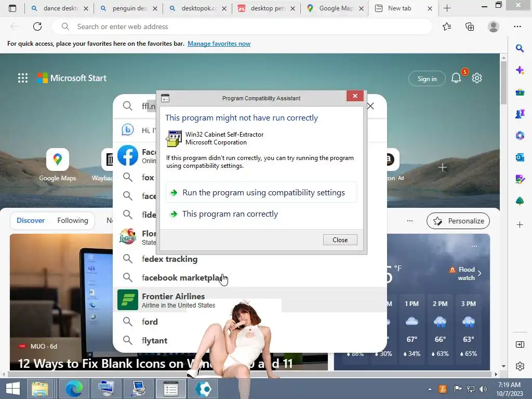Select the ford search suggestion
The image size is (532, 399).
[251, 322]
